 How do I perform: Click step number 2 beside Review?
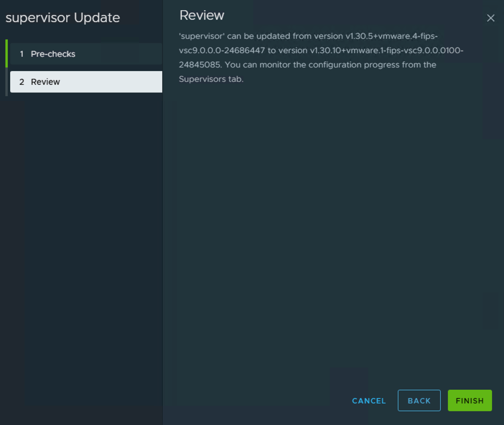tap(21, 82)
